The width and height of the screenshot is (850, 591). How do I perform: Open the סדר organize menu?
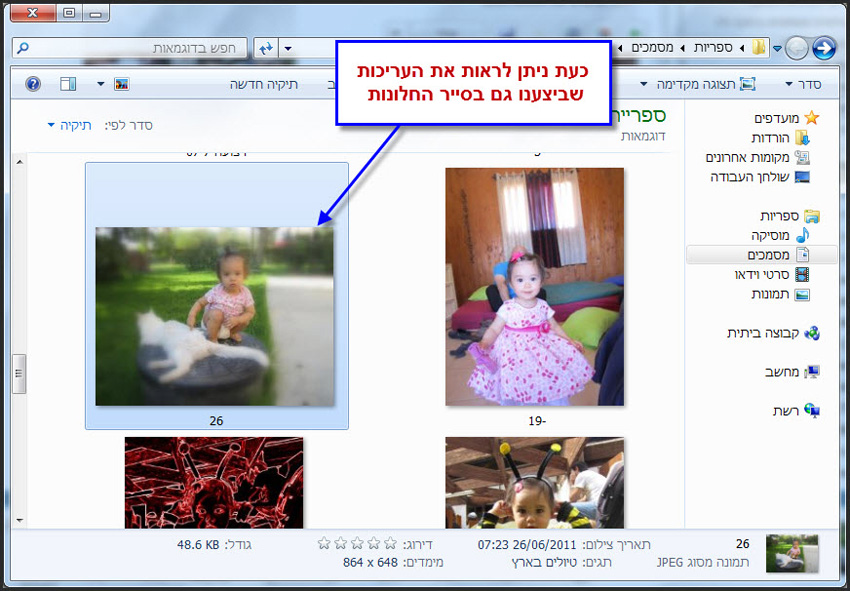pos(803,84)
